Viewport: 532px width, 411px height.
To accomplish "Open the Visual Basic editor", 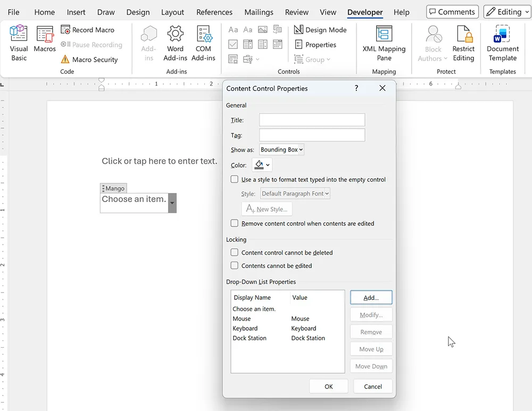I will [x=18, y=43].
